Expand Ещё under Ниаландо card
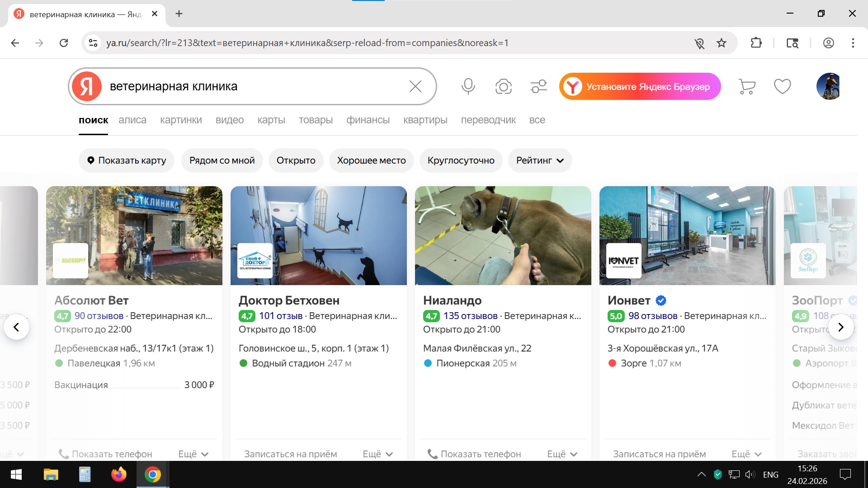This screenshot has width=868, height=488. click(562, 454)
